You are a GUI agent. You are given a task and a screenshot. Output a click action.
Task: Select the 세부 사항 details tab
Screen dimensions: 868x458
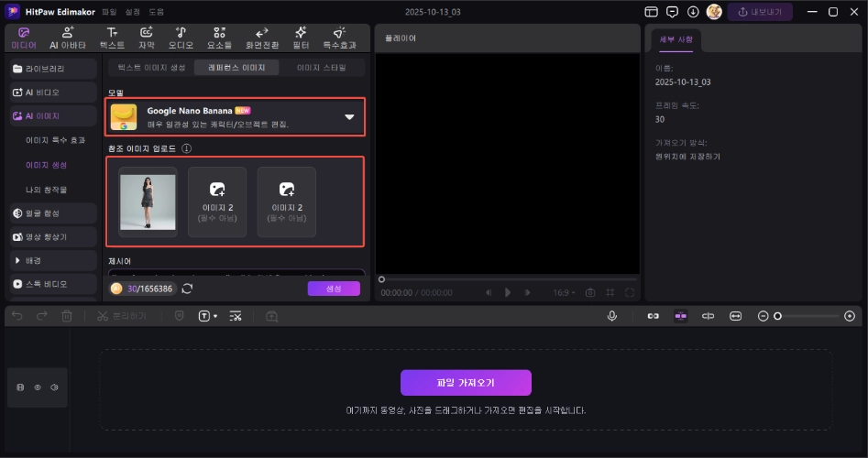676,39
